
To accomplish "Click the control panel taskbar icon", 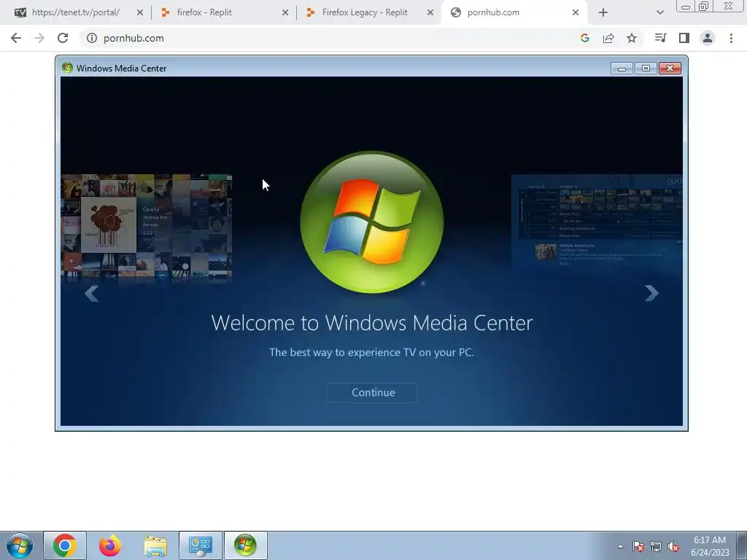I will [x=201, y=545].
